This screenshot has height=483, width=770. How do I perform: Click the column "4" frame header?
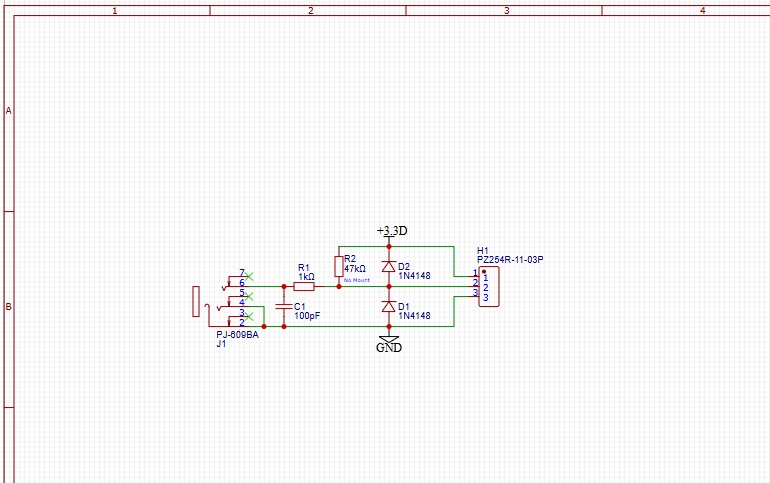[702, 10]
